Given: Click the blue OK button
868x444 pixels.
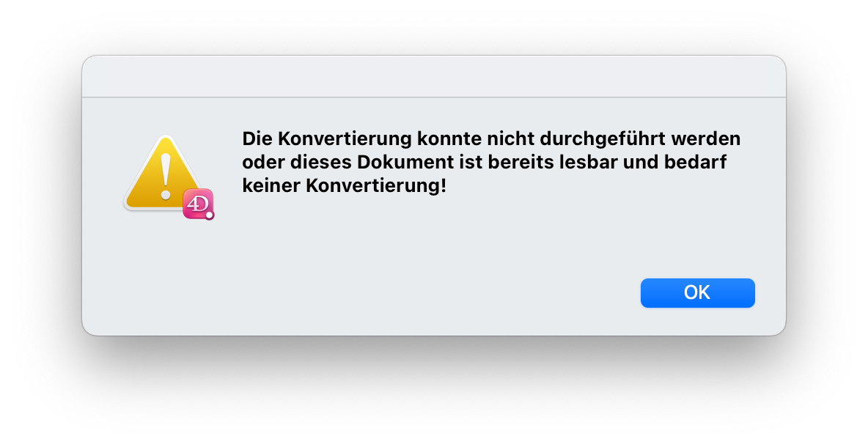Looking at the screenshot, I should pyautogui.click(x=697, y=292).
